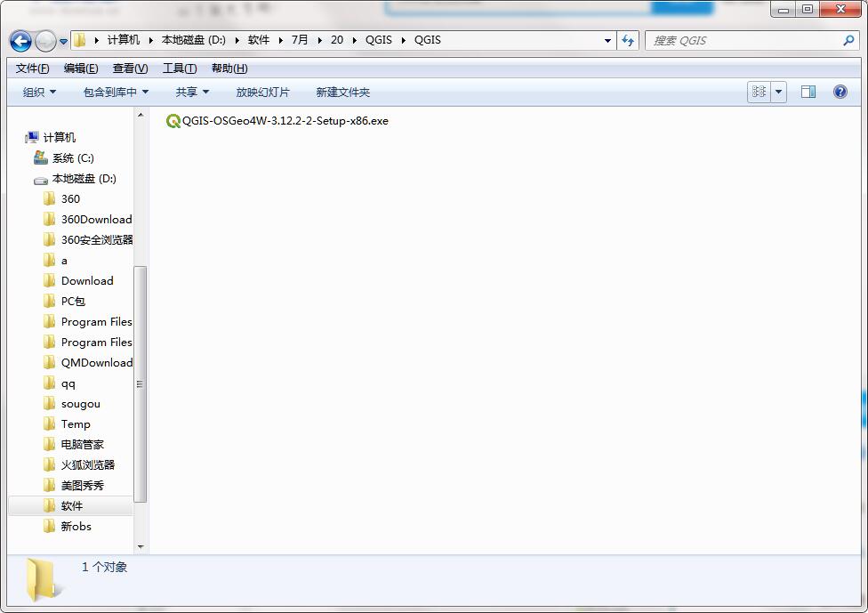
Task: Click the 7月 breadcrumb segment
Action: click(x=300, y=40)
